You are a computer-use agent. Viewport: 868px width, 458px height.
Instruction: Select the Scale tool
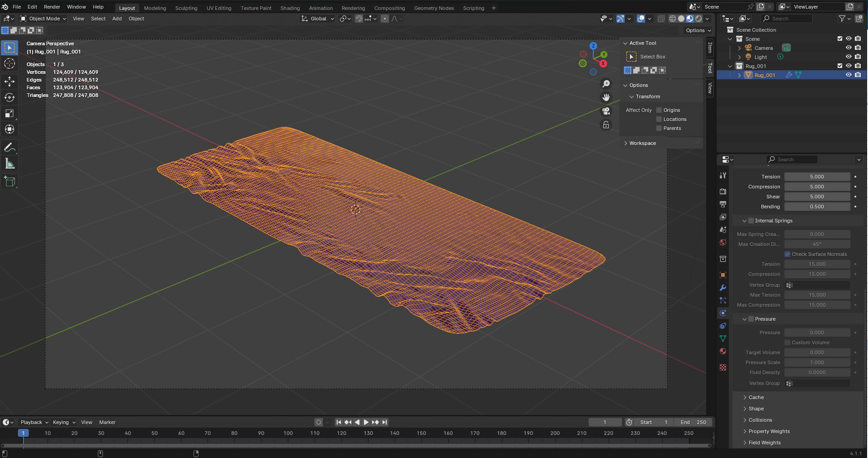pos(10,114)
